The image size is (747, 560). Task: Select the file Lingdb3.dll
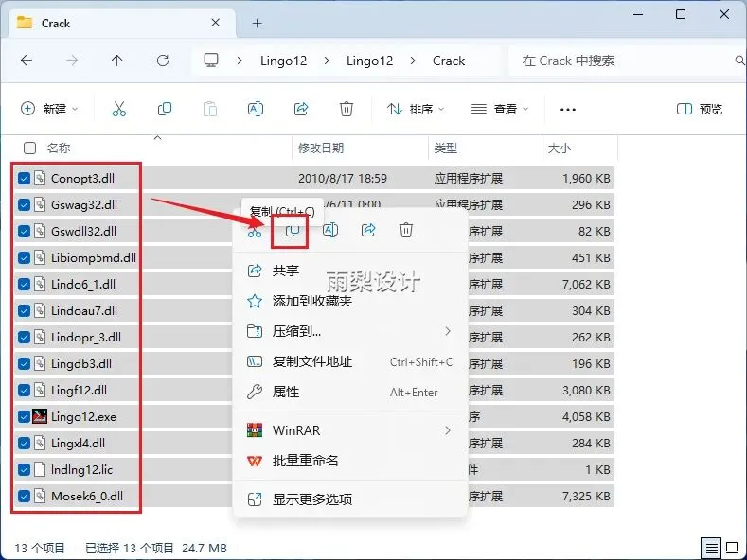click(81, 364)
